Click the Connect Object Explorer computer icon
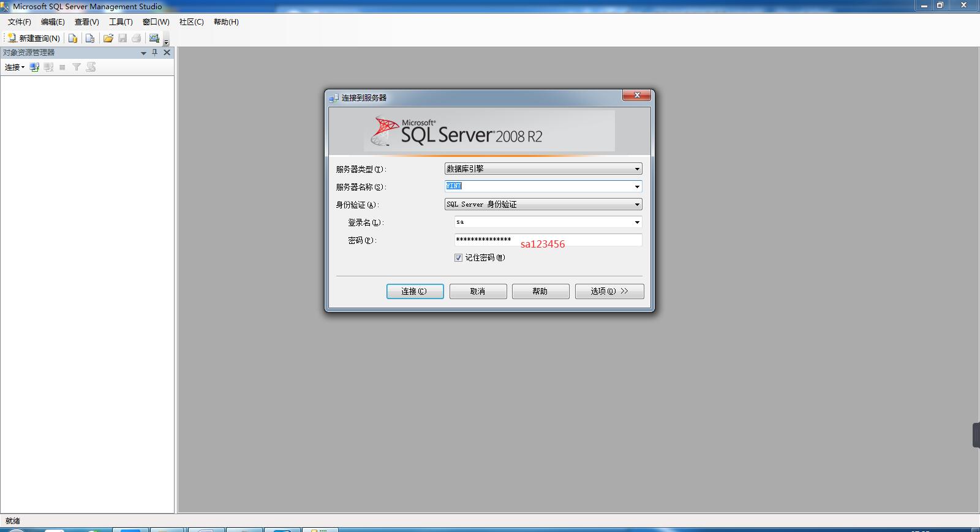 35,67
